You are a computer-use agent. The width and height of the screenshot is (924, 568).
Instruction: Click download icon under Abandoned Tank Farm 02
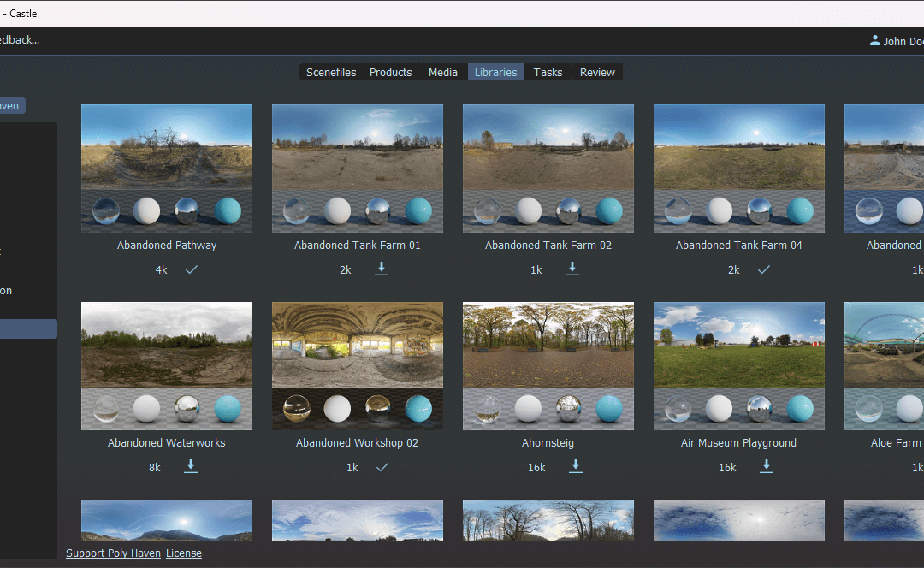[572, 269]
